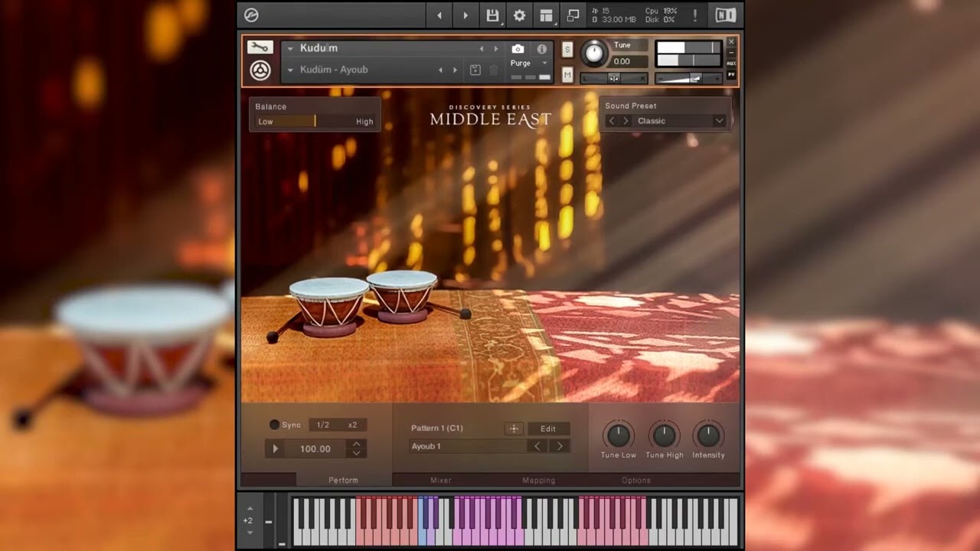Close the instrument with X button

pos(731,42)
